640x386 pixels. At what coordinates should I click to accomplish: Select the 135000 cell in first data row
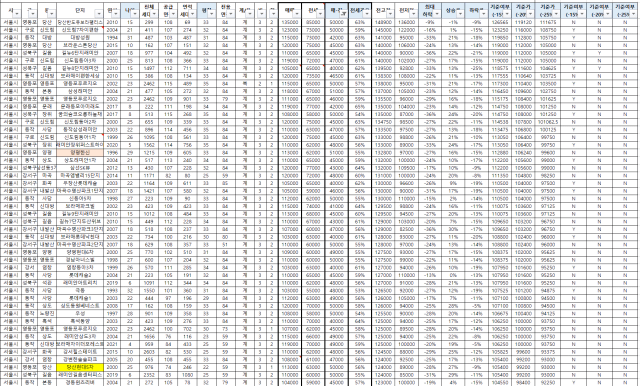tap(290, 22)
